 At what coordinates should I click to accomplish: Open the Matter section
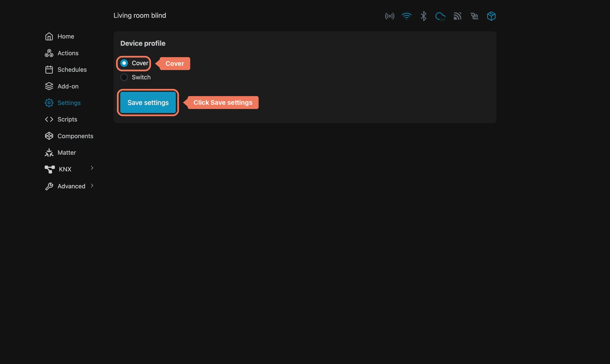(x=60, y=152)
